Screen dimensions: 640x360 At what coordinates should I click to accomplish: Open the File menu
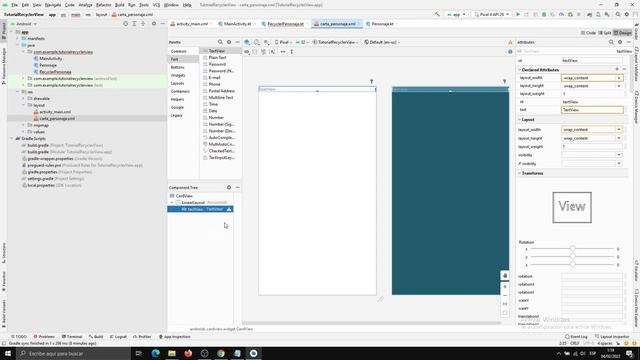coord(14,5)
